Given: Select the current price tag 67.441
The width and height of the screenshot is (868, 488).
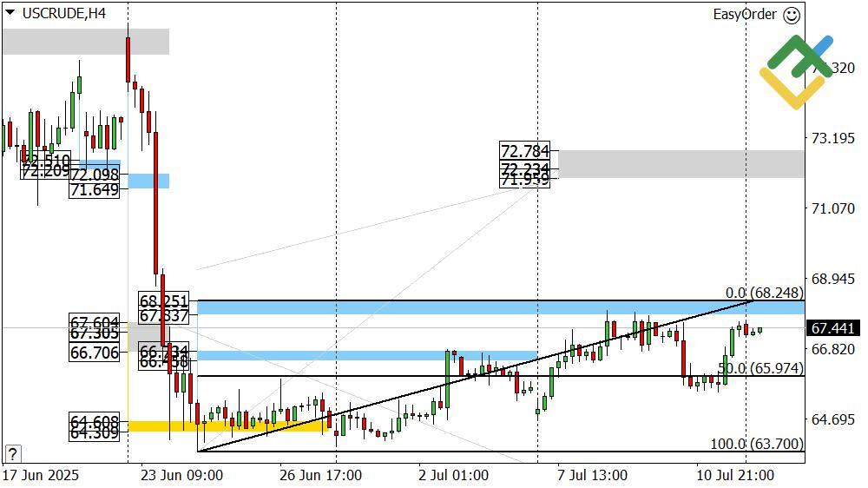Looking at the screenshot, I should (832, 328).
